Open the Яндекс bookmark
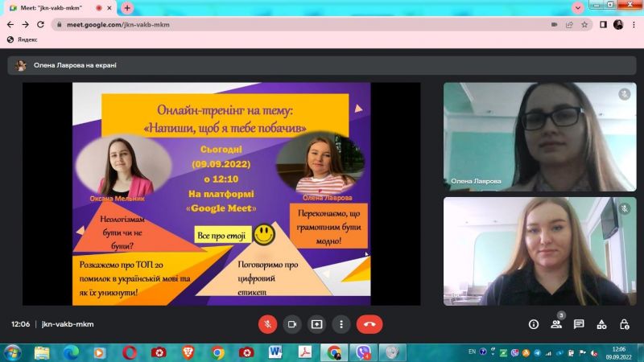Viewport: 644px width, 362px height. [23, 39]
